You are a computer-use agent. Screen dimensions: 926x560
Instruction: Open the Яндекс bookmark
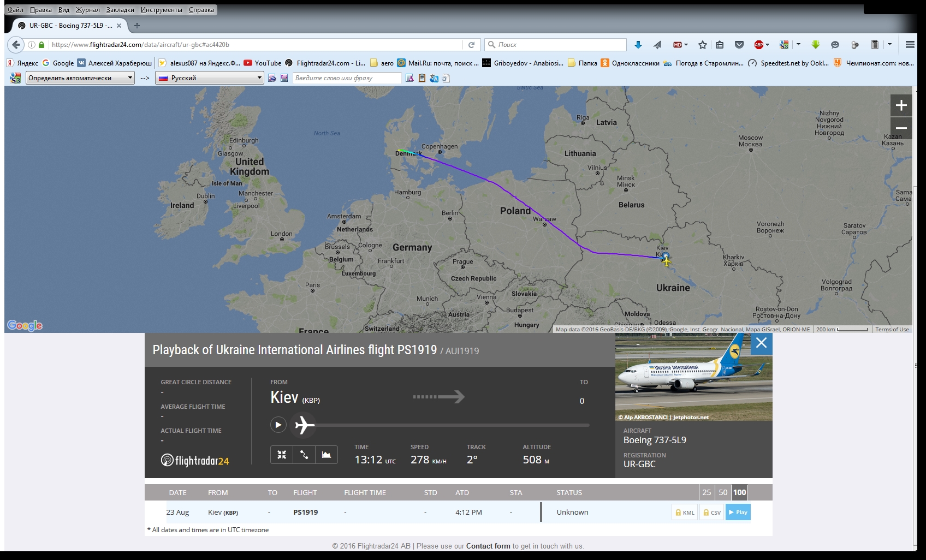point(22,63)
